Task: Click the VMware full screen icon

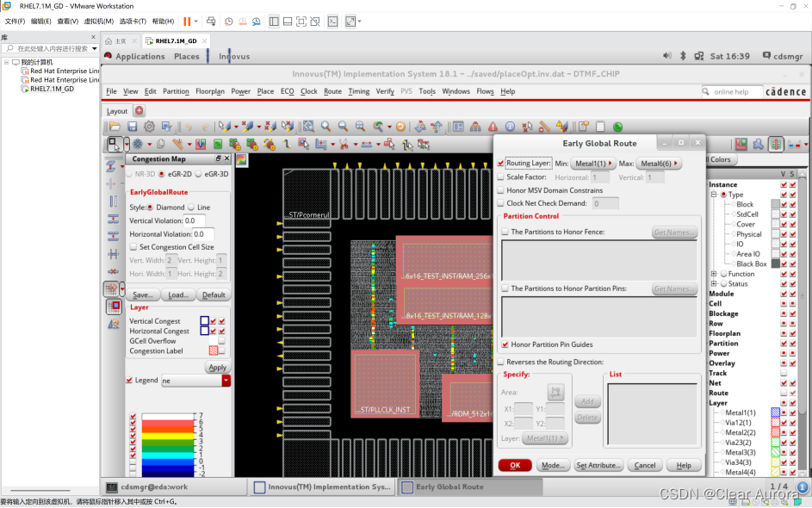Action: coord(301,22)
